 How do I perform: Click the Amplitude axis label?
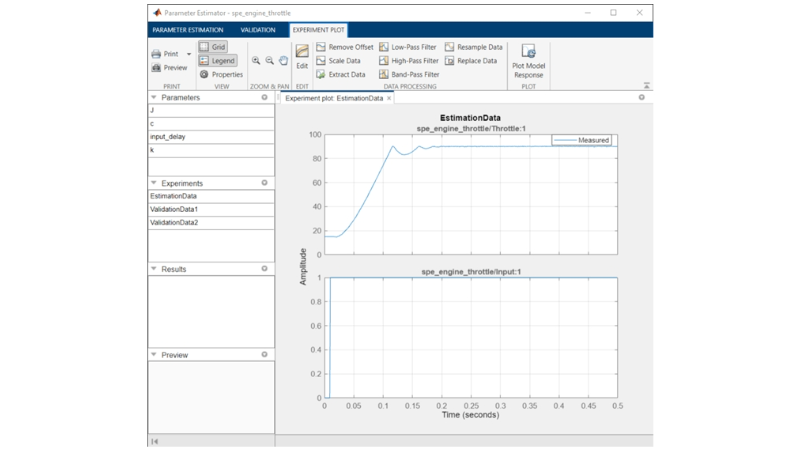(x=303, y=266)
